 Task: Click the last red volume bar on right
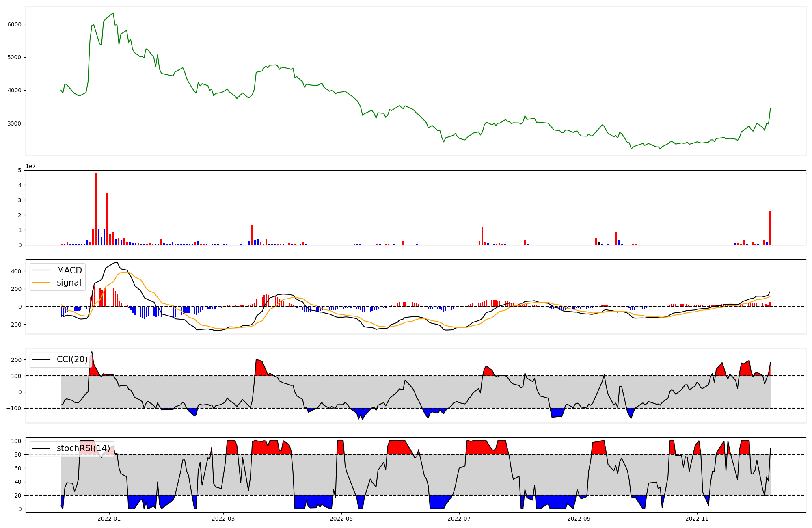pos(769,227)
